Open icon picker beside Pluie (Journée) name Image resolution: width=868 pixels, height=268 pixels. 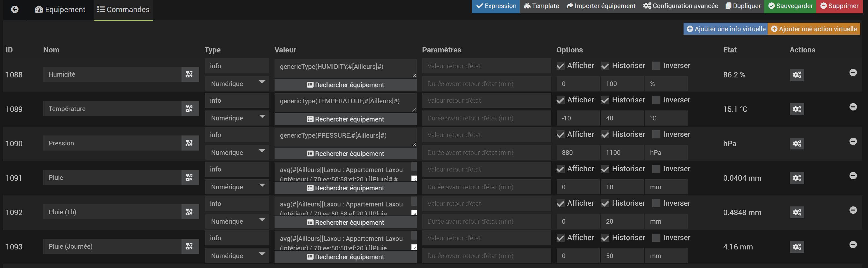(x=189, y=246)
